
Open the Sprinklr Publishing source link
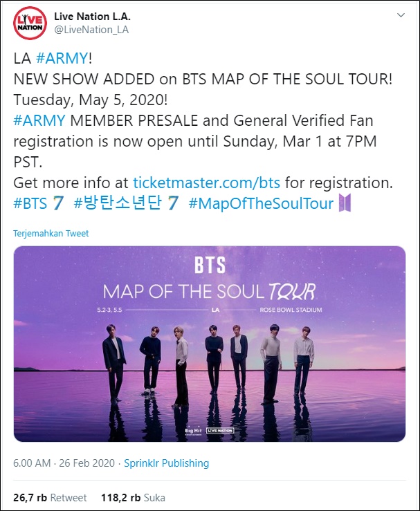(x=166, y=463)
